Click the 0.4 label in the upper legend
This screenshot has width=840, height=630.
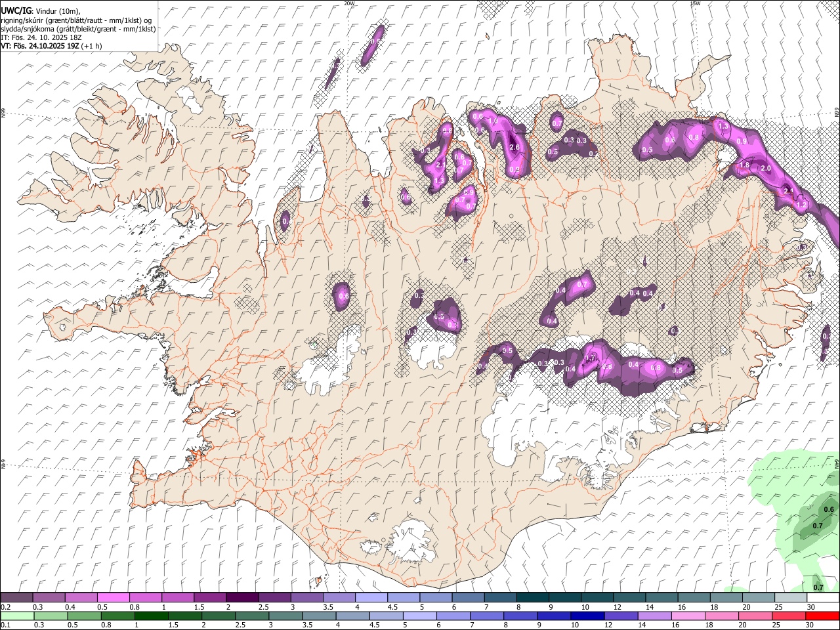(x=71, y=607)
